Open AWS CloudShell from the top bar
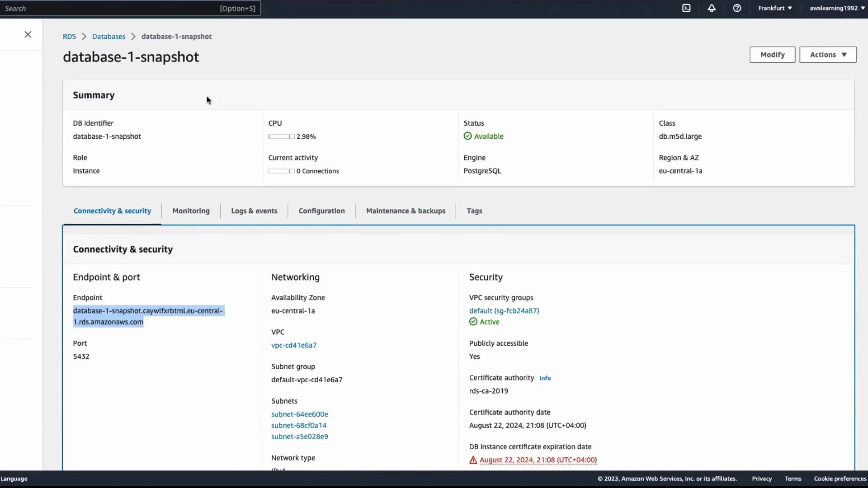The width and height of the screenshot is (868, 488). 686,8
